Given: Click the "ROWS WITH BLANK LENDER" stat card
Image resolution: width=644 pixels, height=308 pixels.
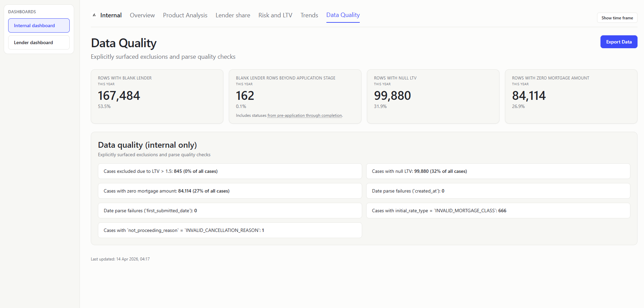Looking at the screenshot, I should 157,96.
